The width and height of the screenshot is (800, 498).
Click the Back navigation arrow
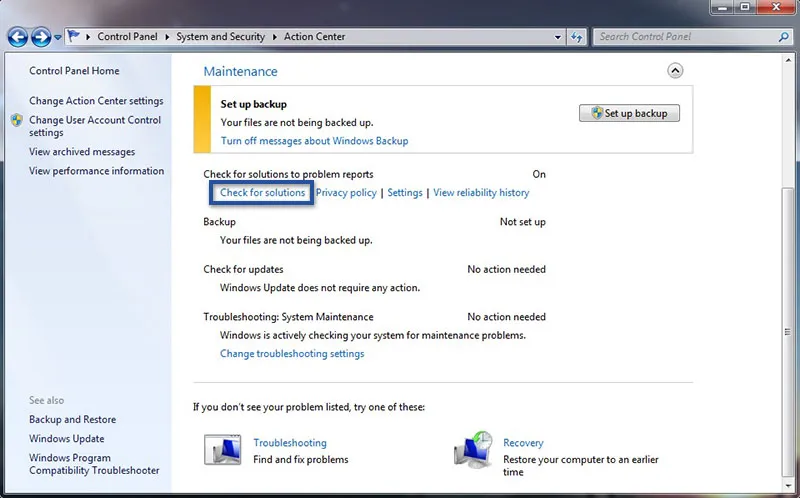(x=17, y=37)
